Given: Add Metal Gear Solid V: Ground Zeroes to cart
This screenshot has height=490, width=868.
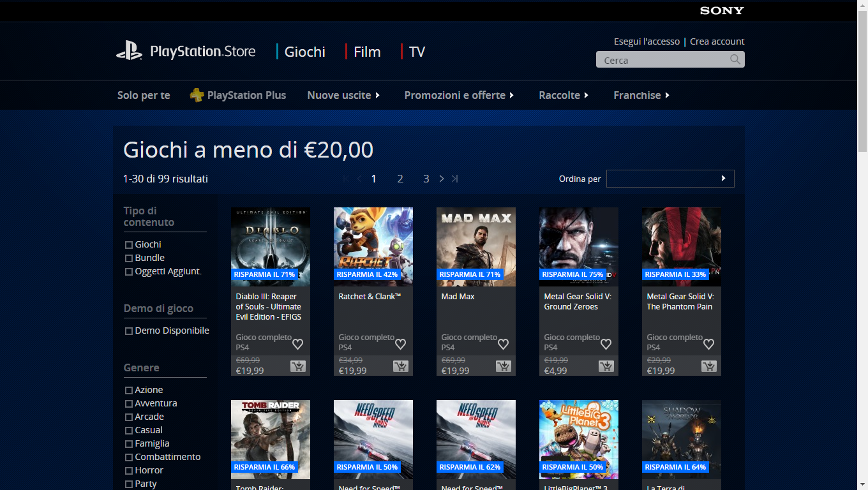Looking at the screenshot, I should pyautogui.click(x=606, y=366).
